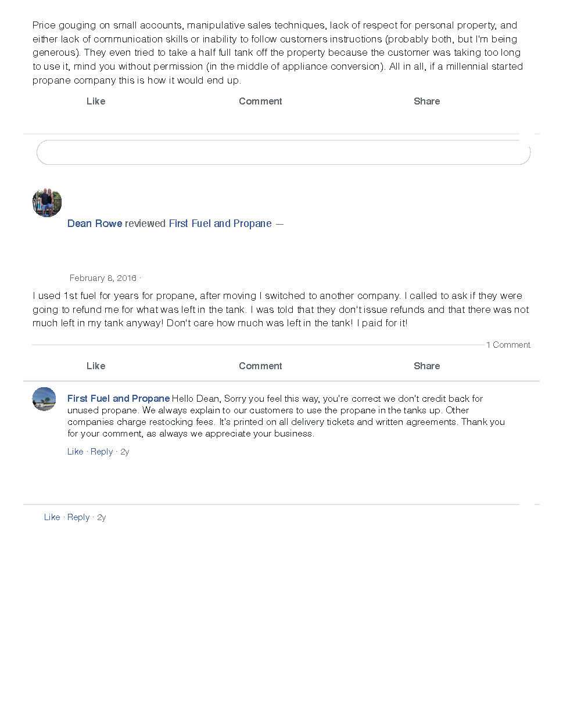This screenshot has height=728, width=563.
Task: Click the Reply link in the page's last row
Action: tap(78, 517)
